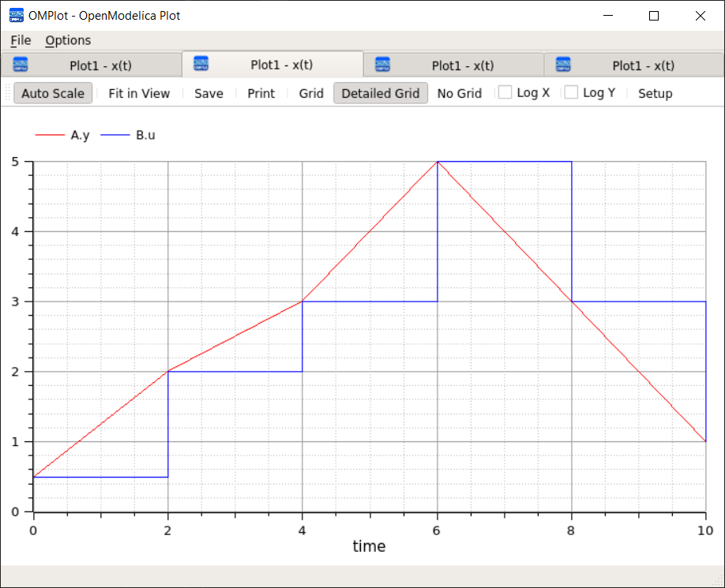725x588 pixels.
Task: Open the Options menu
Action: point(68,40)
